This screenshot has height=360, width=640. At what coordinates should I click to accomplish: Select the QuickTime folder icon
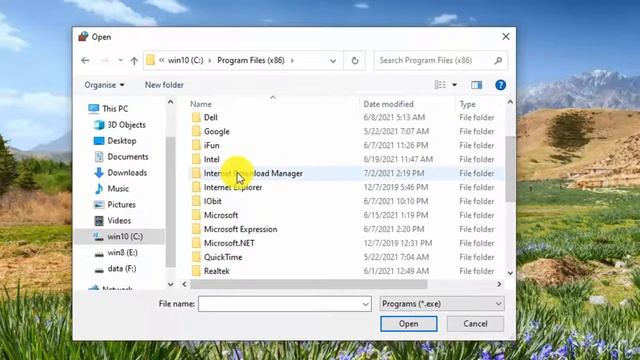[x=196, y=257]
